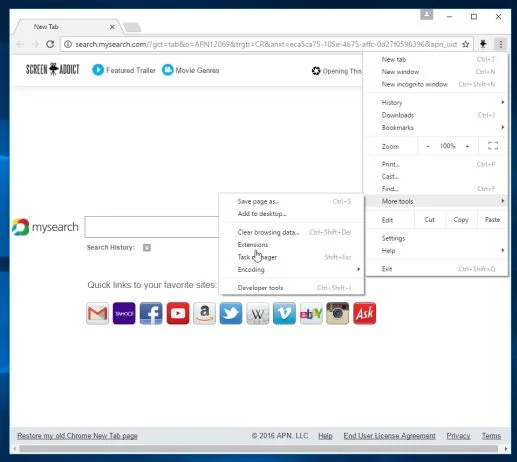The width and height of the screenshot is (517, 462).
Task: Choose Print from the menu
Action: coord(436,164)
